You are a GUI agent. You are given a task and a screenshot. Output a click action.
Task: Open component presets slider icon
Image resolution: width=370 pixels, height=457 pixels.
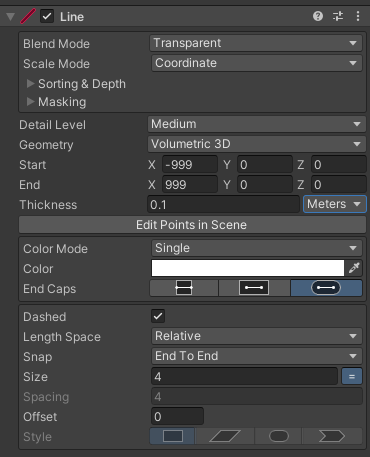pyautogui.click(x=338, y=16)
